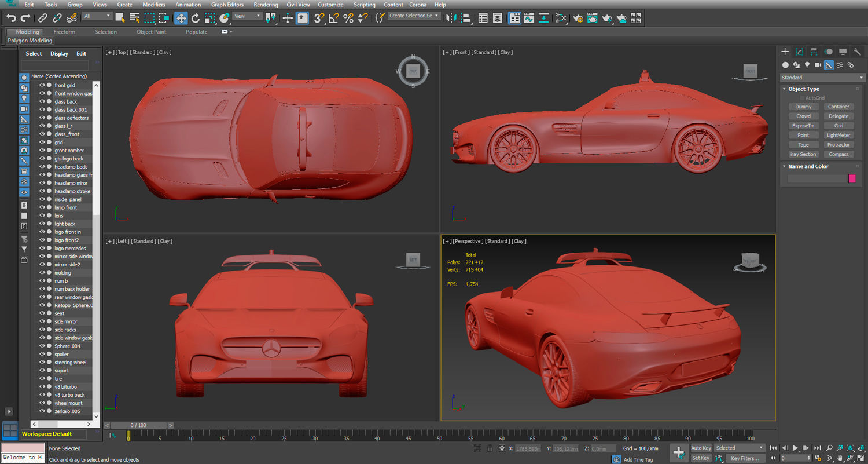Click the pink object color swatch
This screenshot has height=464, width=868.
(852, 178)
